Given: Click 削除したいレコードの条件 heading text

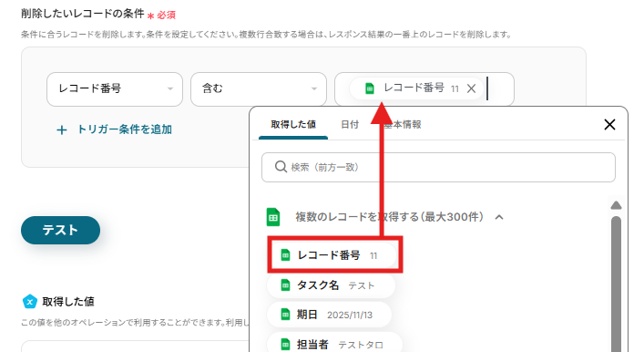Looking at the screenshot, I should (83, 14).
